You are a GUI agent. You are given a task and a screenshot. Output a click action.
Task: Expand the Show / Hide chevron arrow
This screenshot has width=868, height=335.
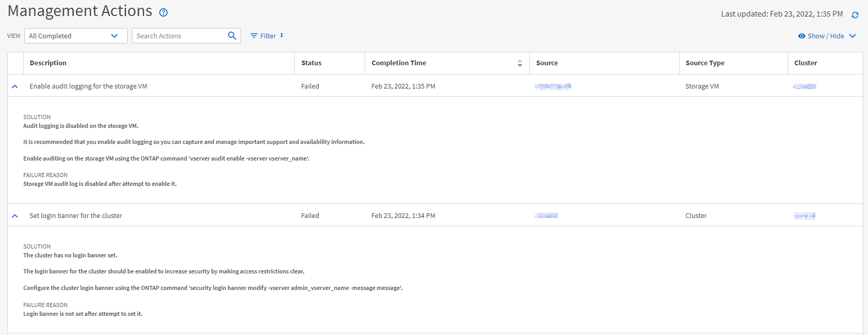[x=852, y=36]
